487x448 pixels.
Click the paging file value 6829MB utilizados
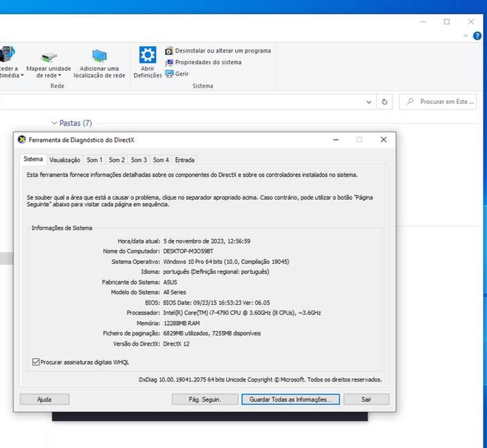pyautogui.click(x=212, y=333)
